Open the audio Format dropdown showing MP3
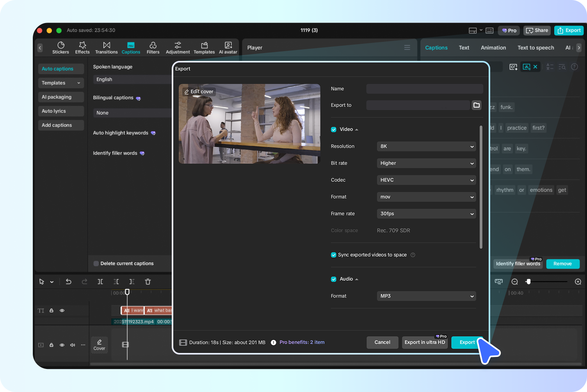The height and width of the screenshot is (392, 587). coord(426,296)
